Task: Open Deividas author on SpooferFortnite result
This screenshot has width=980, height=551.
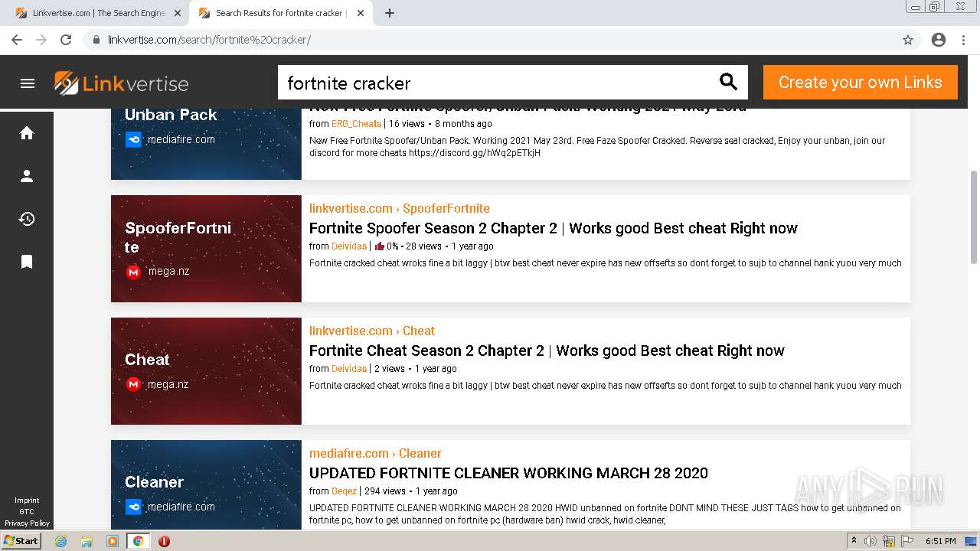Action: tap(349, 246)
